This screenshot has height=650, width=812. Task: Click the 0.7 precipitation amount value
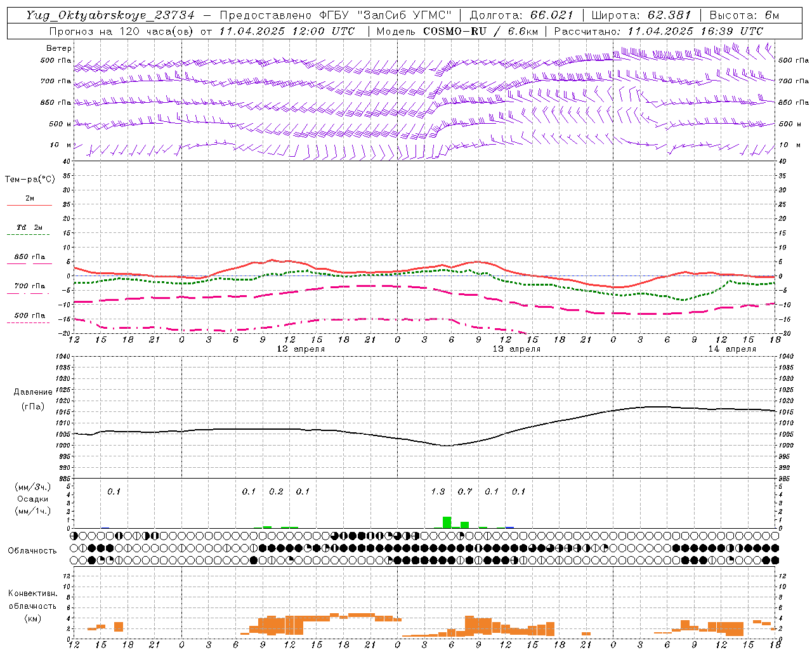(x=465, y=491)
